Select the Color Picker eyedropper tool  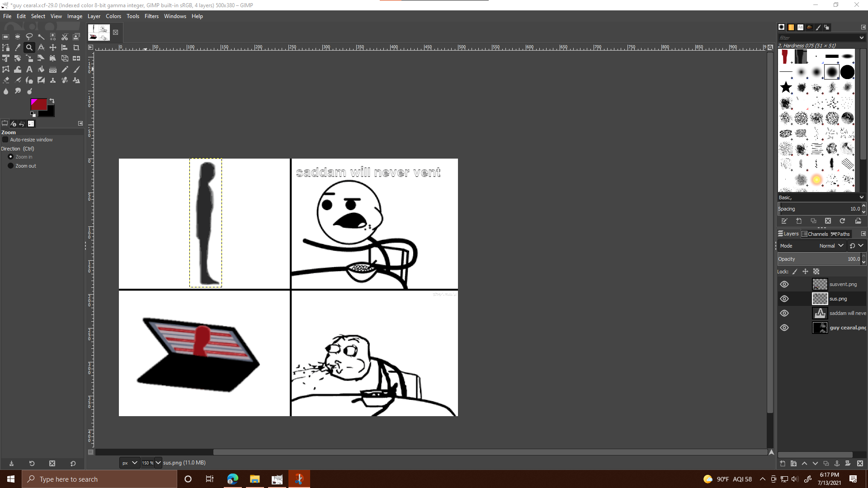tap(18, 47)
